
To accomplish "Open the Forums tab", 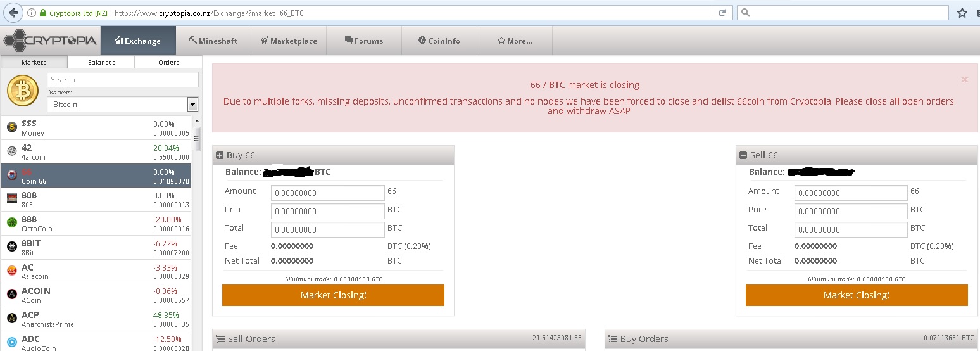I will pos(364,41).
